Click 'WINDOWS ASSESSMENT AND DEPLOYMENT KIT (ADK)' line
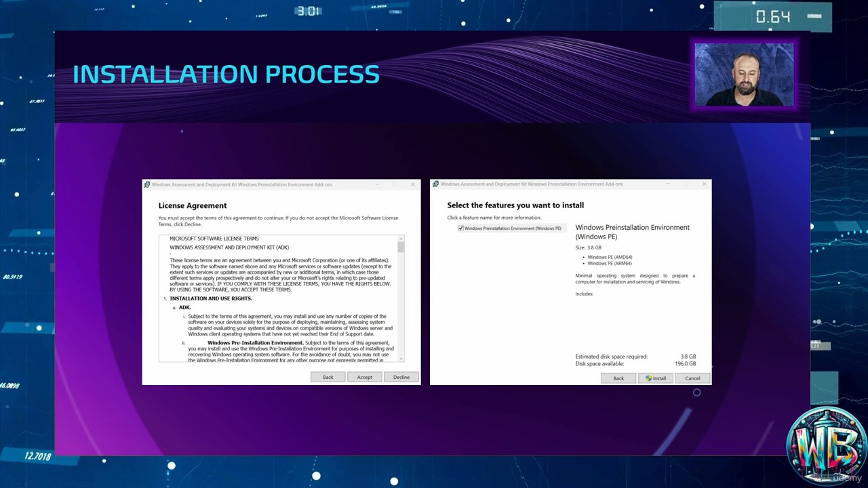 click(229, 247)
